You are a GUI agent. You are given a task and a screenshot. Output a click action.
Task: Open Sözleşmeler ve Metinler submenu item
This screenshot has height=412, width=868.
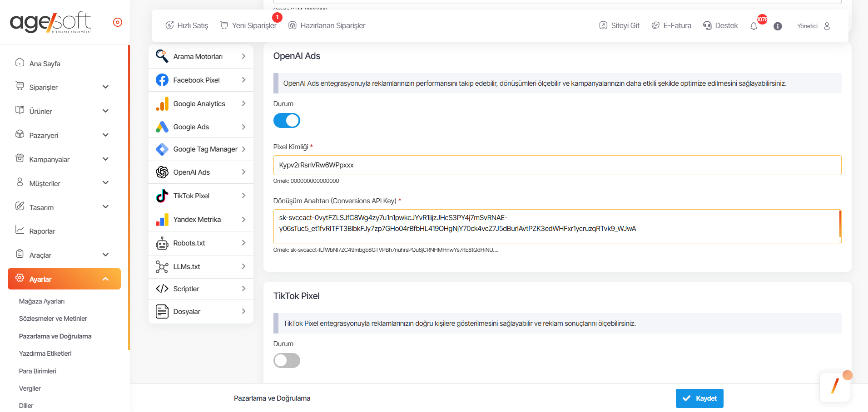pyautogui.click(x=53, y=319)
